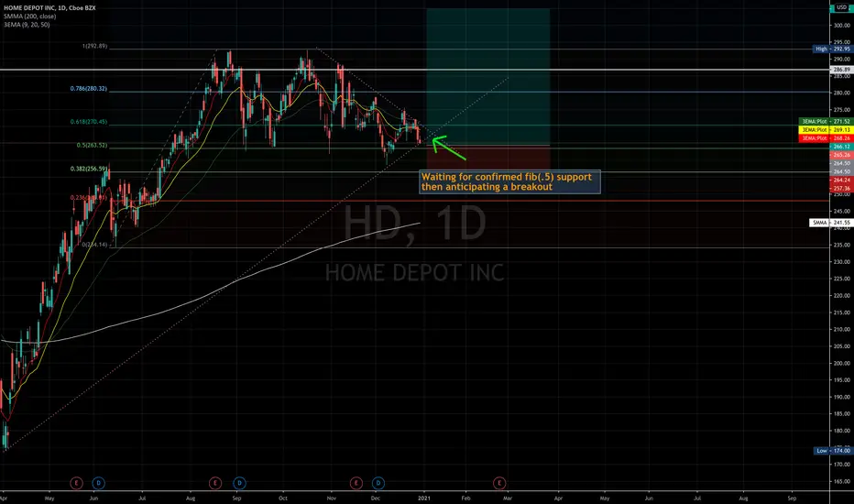This screenshot has height=504, width=854.
Task: Select the Fib level label 0.382(256.59)
Action: (88, 169)
